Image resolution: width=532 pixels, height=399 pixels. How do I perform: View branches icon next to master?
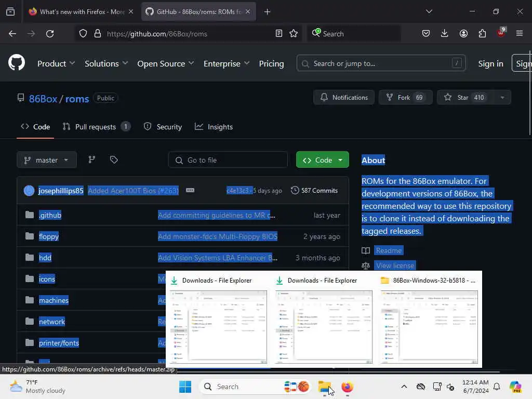point(91,160)
